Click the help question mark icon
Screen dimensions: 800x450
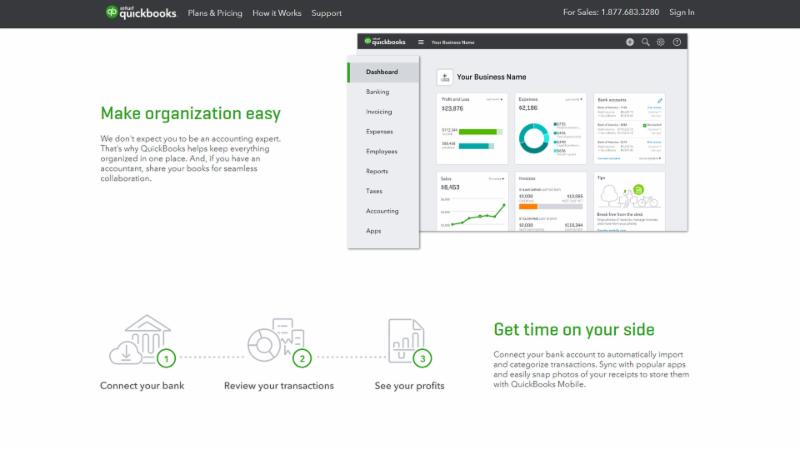click(677, 42)
